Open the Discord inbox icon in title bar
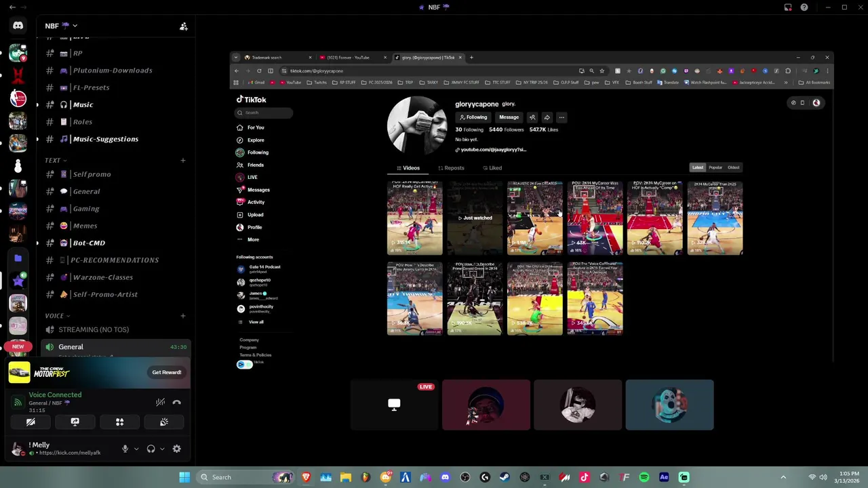This screenshot has width=868, height=488. 788,7
